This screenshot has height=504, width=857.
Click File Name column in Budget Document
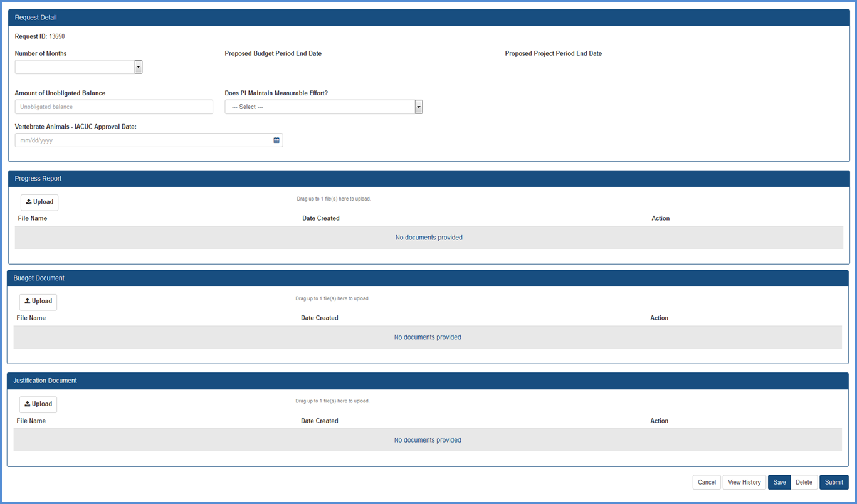click(31, 318)
